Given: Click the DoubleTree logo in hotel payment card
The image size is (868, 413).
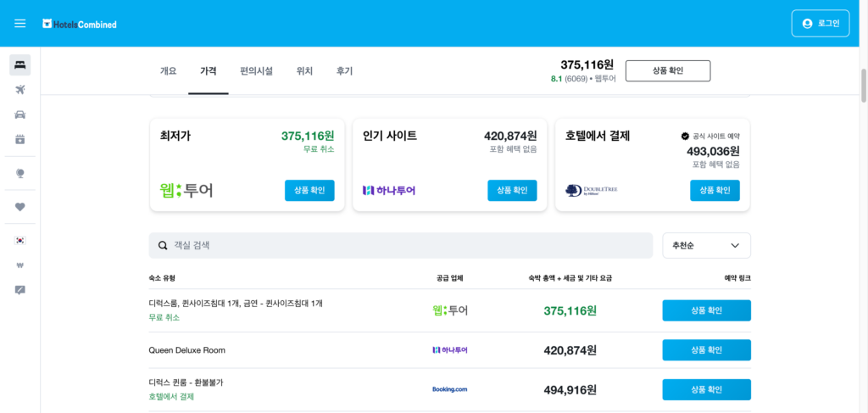Looking at the screenshot, I should coord(591,191).
